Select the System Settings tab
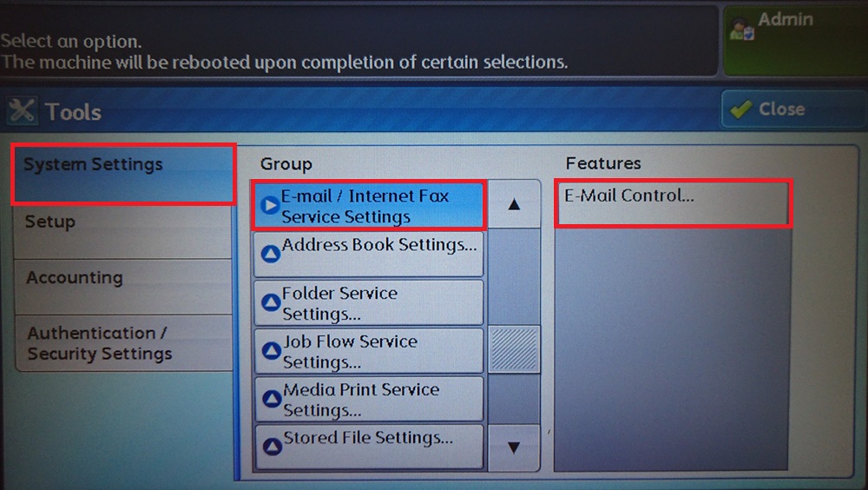Screen dimensions: 868x490 [122, 174]
